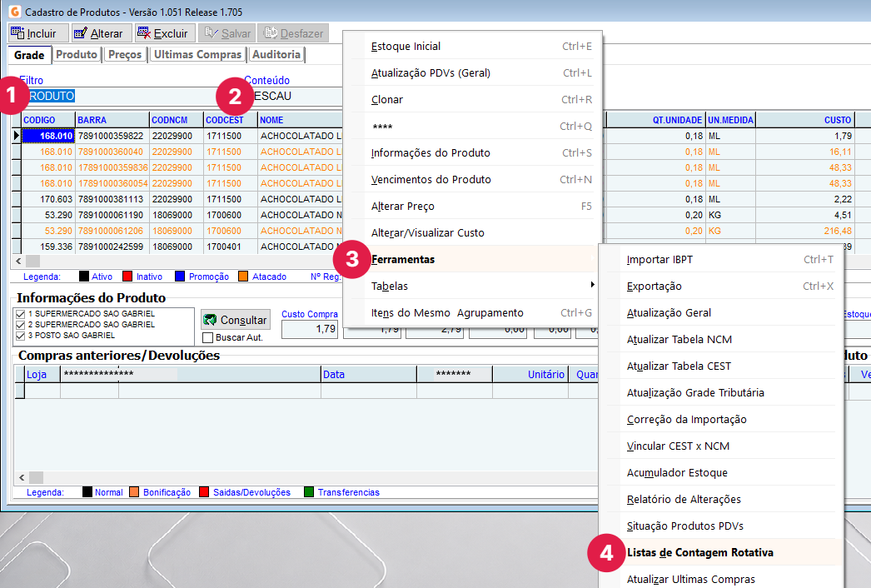Choose Atualizar Tabela NCM option
This screenshot has height=588, width=871.
coord(721,340)
